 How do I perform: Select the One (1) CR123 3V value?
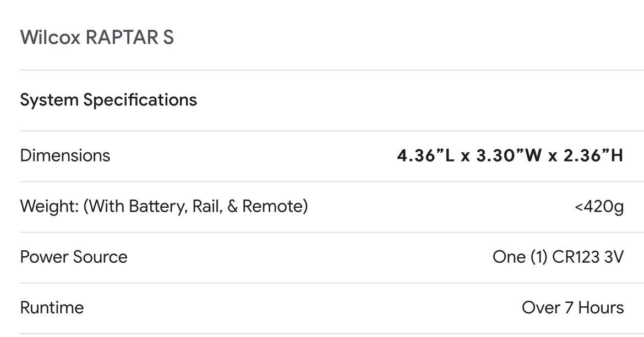pos(558,257)
